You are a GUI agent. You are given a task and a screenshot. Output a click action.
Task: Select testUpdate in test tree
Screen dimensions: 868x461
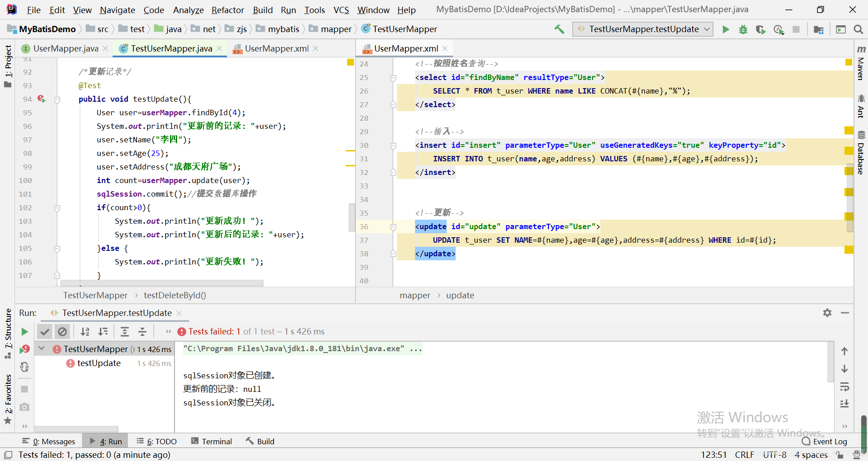[99, 363]
